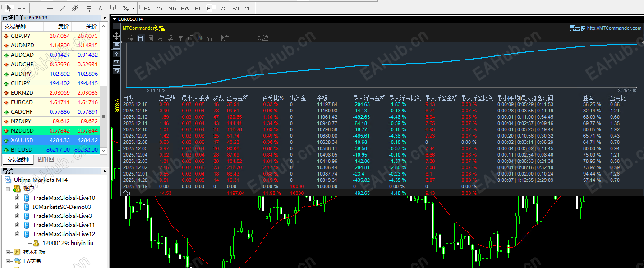Screen dimensions: 644x268
Task: Select the Fibonacci retracement tool
Action: (x=88, y=8)
